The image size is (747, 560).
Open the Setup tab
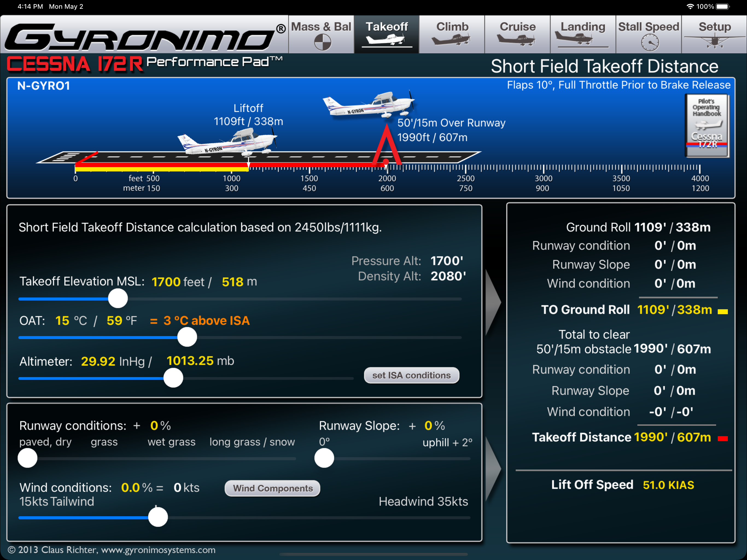[714, 34]
